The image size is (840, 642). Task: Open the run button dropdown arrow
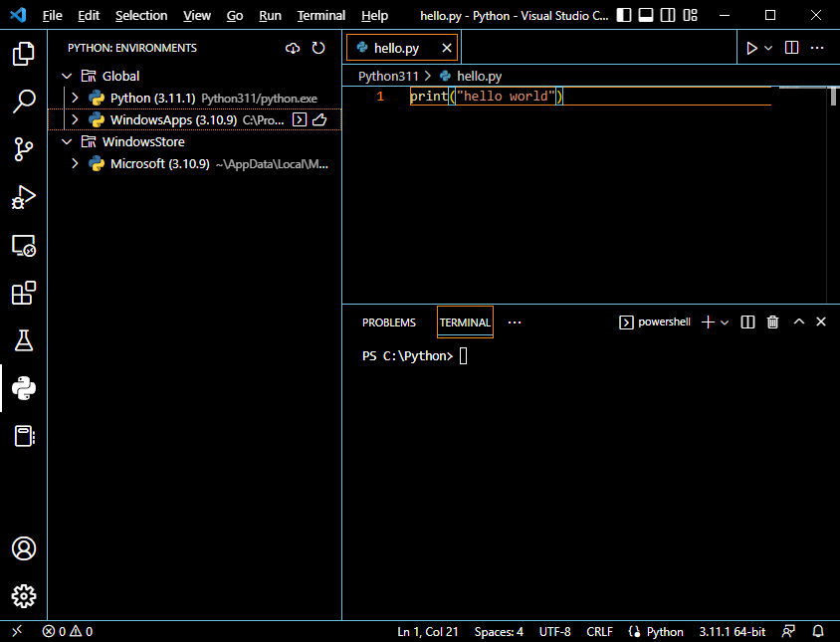(768, 48)
